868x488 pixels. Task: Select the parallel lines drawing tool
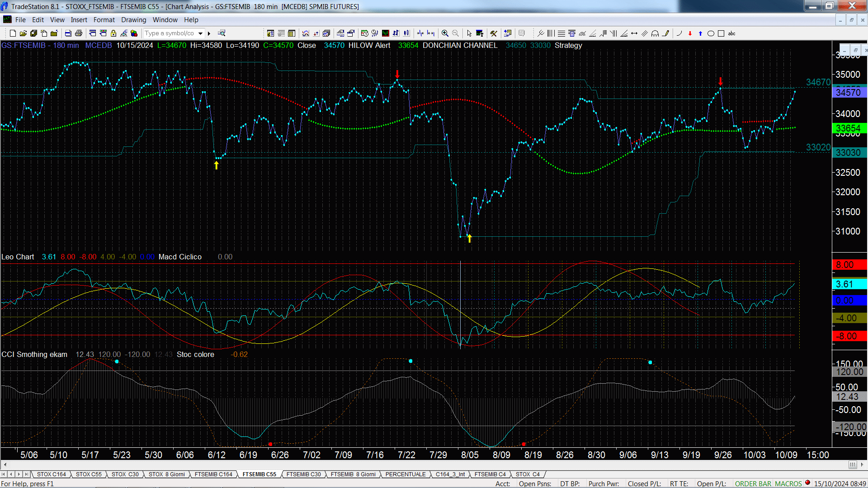point(645,33)
